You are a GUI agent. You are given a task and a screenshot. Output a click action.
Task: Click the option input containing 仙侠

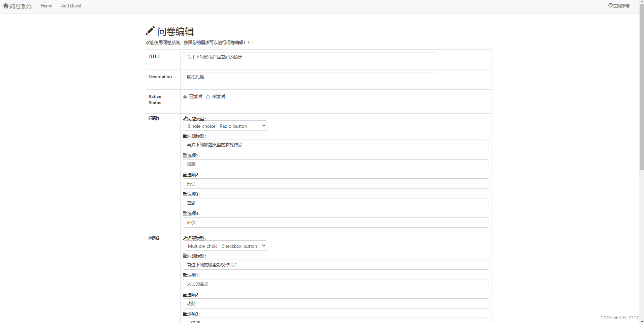335,222
